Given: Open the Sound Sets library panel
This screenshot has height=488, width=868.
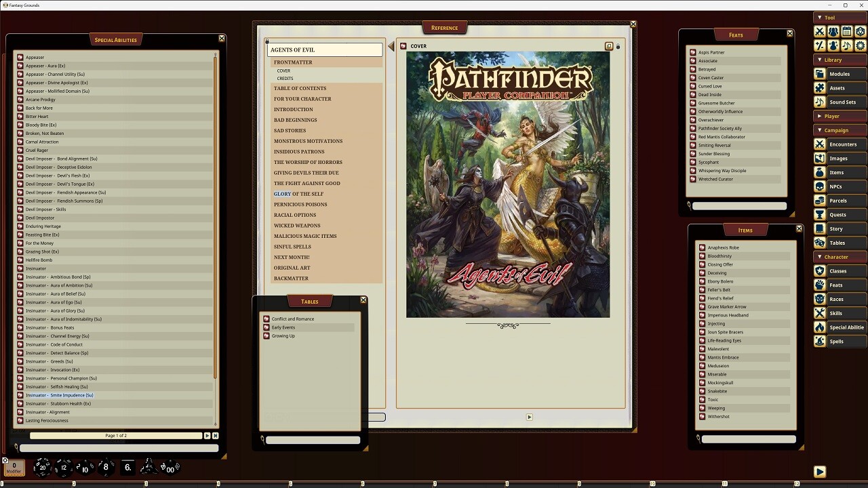Looking at the screenshot, I should [843, 102].
